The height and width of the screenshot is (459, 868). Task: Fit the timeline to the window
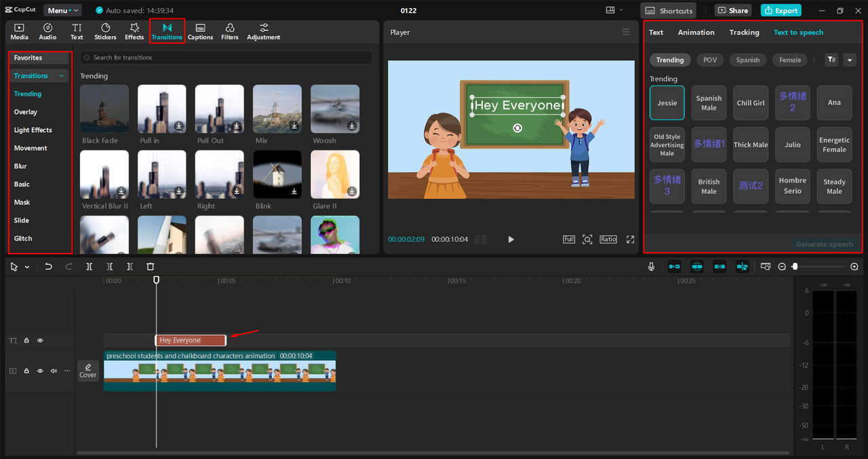point(766,266)
